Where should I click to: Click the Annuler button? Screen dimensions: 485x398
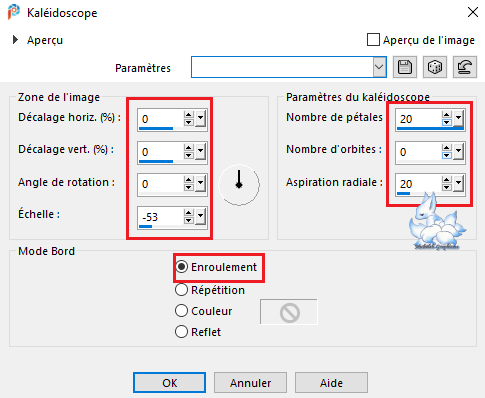pyautogui.click(x=250, y=383)
